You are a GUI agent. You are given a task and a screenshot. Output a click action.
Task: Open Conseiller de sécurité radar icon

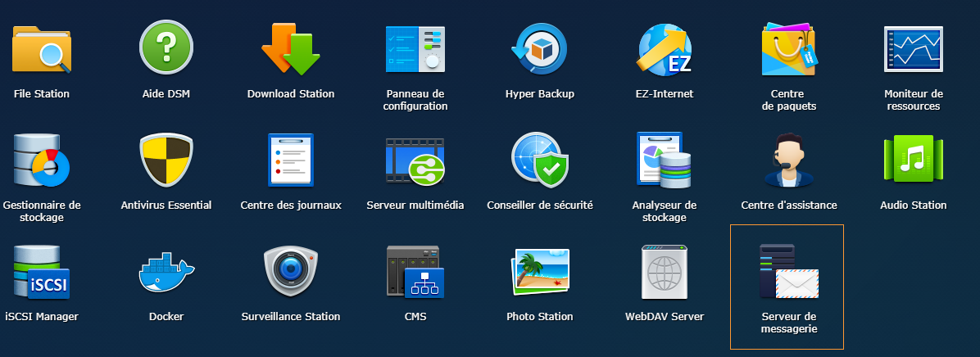[x=539, y=160]
